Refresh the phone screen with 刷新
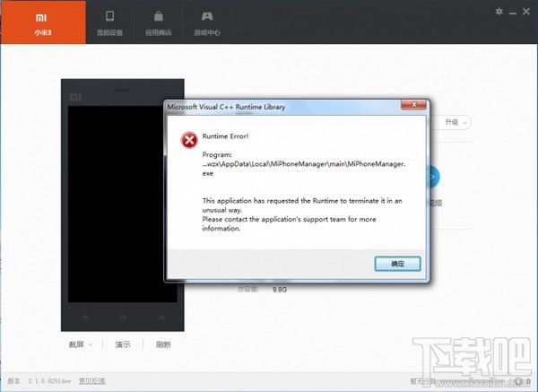The width and height of the screenshot is (538, 392). coord(163,344)
